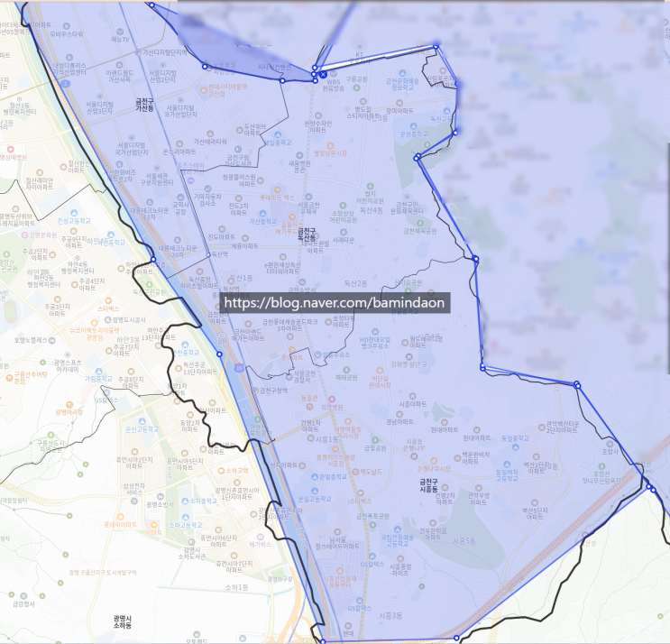This screenshot has width=670, height=644.
Task: Select the bottom polygon vertex below 시흥3동
Action: tap(456, 638)
